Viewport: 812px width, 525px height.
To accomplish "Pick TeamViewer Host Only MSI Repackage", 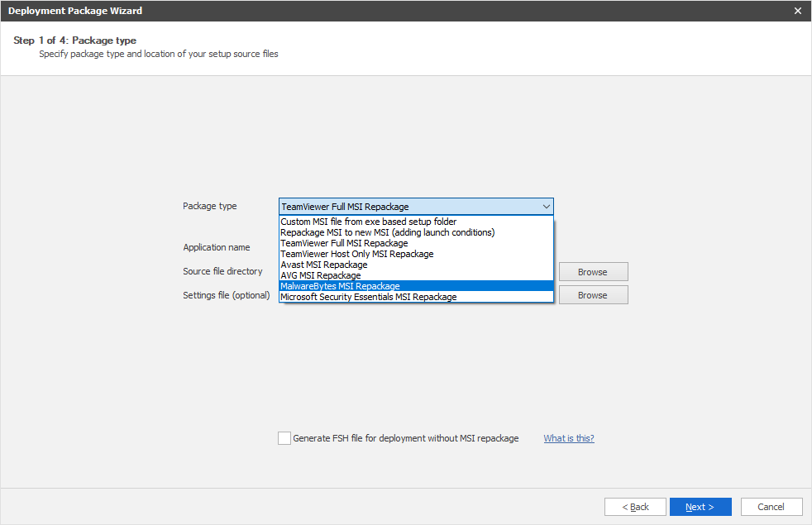I will tap(416, 254).
